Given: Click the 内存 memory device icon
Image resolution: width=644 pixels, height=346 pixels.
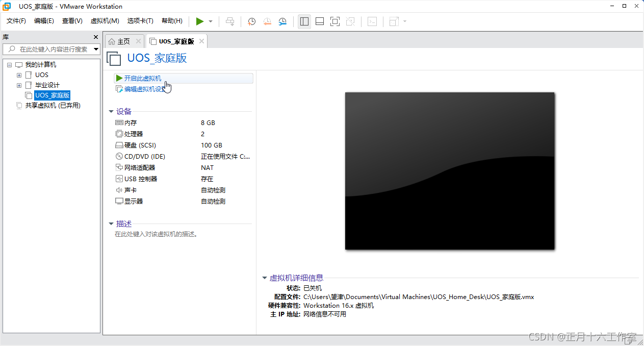Looking at the screenshot, I should pyautogui.click(x=119, y=123).
